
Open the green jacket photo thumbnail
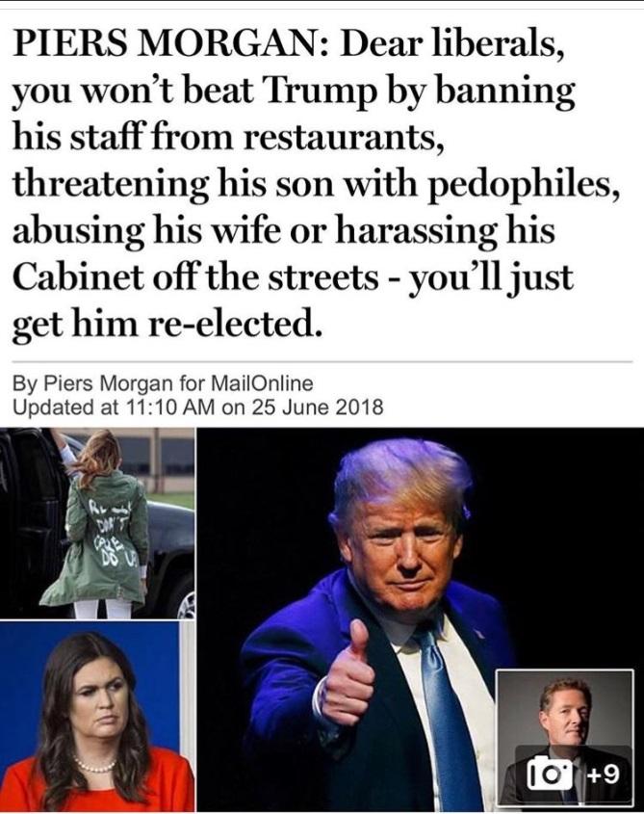(x=97, y=523)
